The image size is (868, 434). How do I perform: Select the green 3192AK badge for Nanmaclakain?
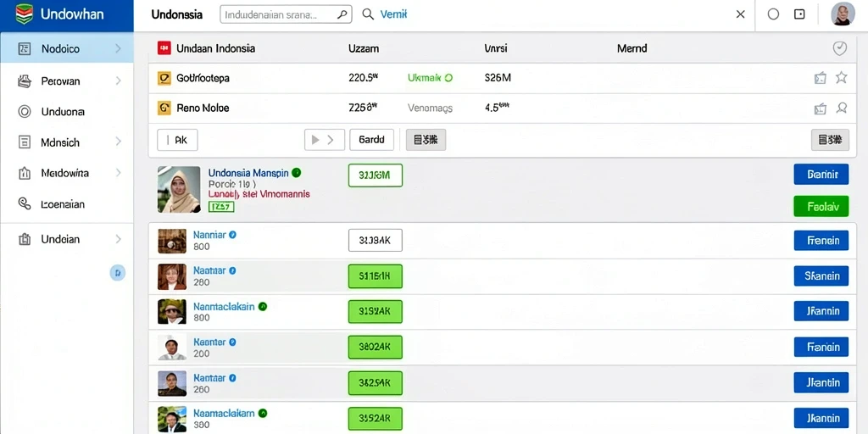[376, 312]
